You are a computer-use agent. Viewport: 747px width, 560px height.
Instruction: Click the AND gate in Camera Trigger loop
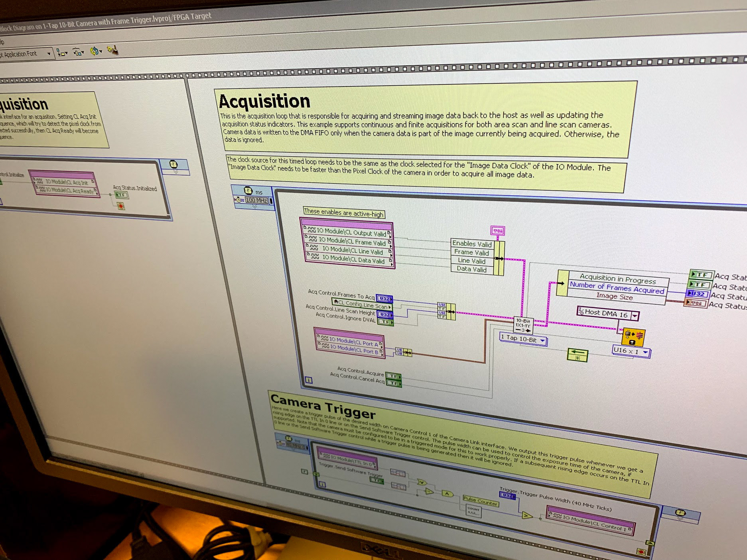(x=447, y=493)
